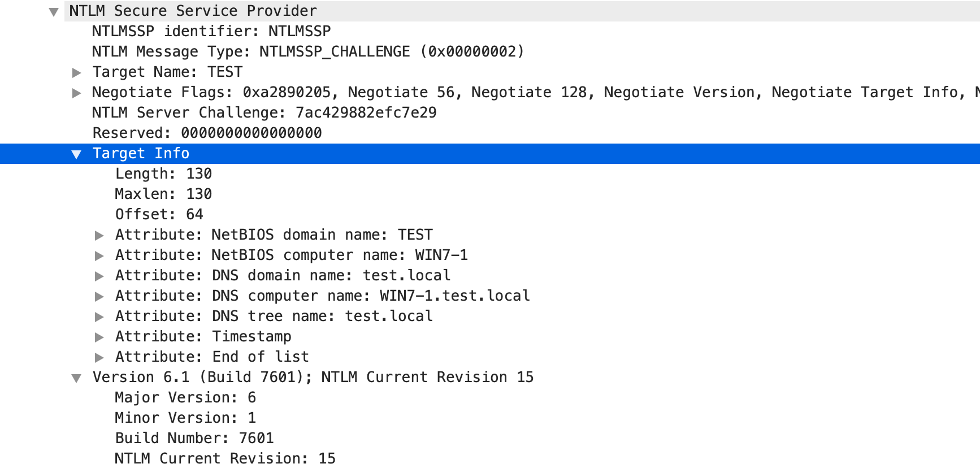Select the NTLM Message Type row
This screenshot has height=468, width=980.
point(308,51)
